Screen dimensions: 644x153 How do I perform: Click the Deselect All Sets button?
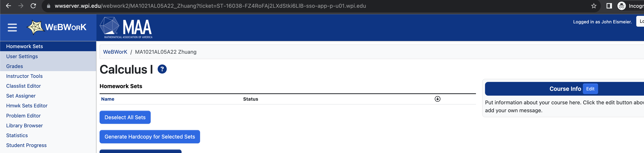pos(125,117)
